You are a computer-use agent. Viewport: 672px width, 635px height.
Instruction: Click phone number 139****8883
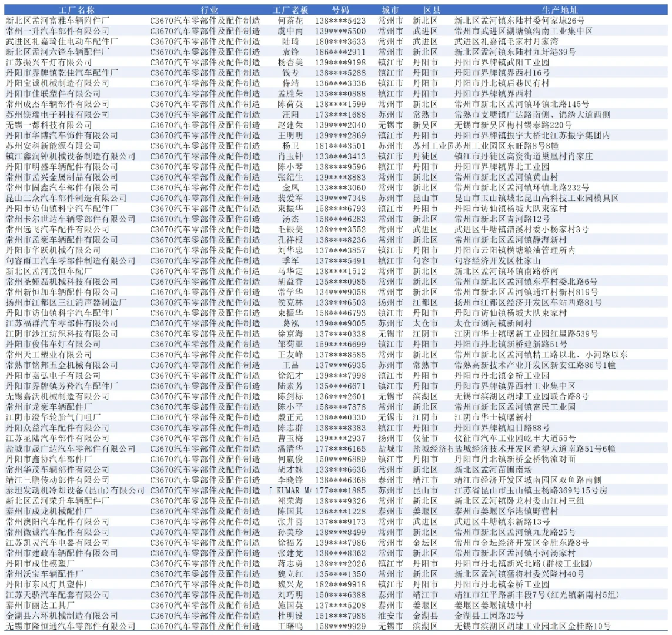point(340,177)
